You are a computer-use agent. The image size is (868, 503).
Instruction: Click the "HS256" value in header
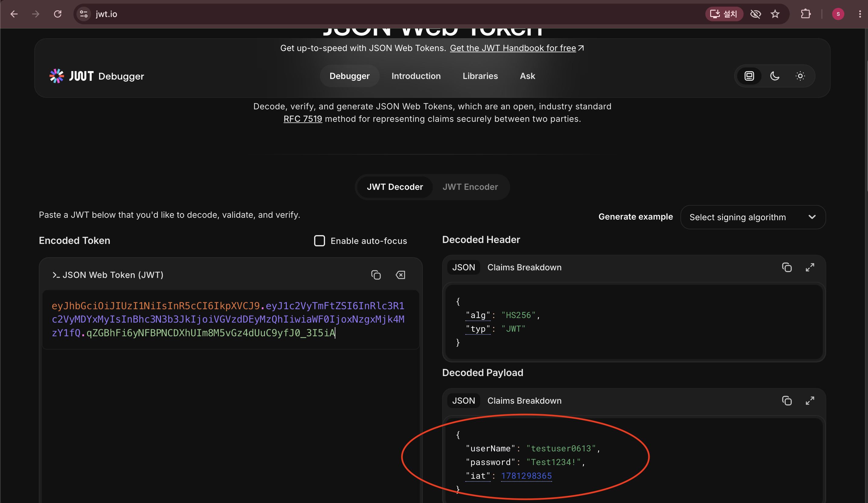tap(518, 315)
